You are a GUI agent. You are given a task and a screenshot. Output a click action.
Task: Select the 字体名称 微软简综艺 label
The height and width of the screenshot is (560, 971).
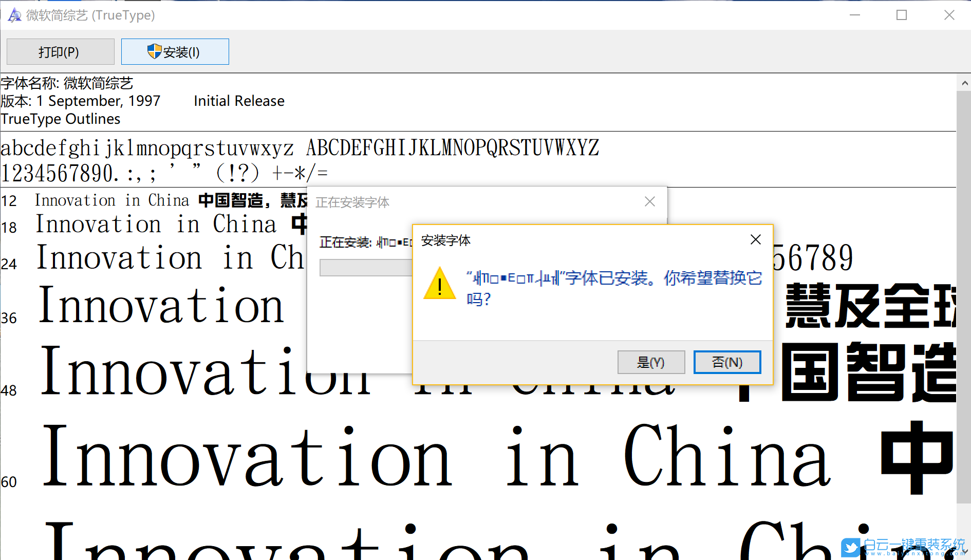point(67,83)
